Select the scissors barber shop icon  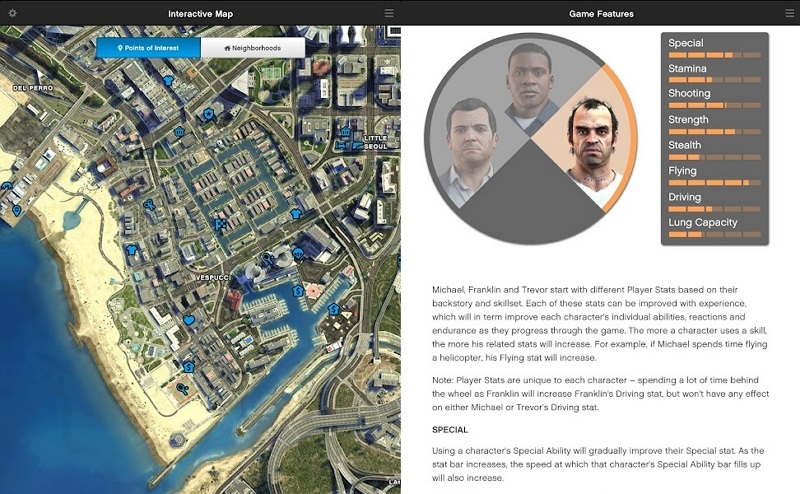[149, 205]
